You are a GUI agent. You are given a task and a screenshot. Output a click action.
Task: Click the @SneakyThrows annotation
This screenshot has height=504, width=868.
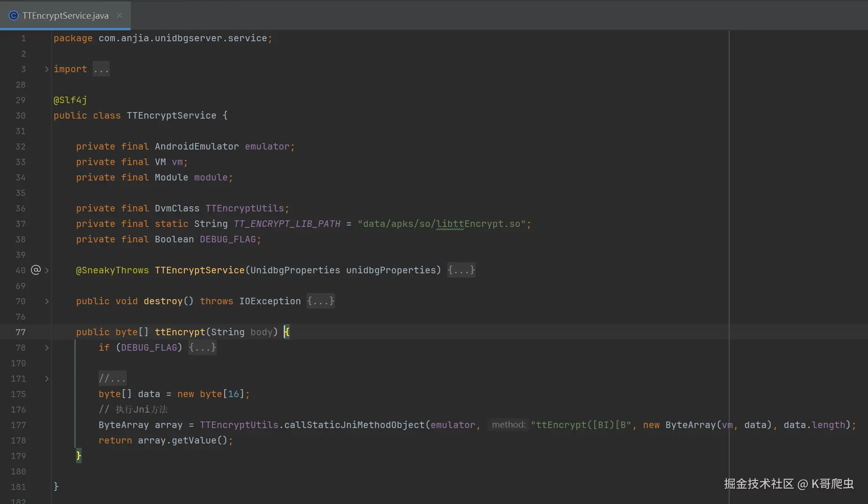click(x=113, y=270)
